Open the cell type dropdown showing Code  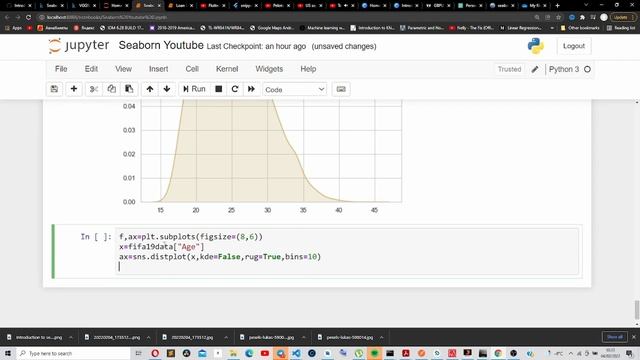point(295,89)
